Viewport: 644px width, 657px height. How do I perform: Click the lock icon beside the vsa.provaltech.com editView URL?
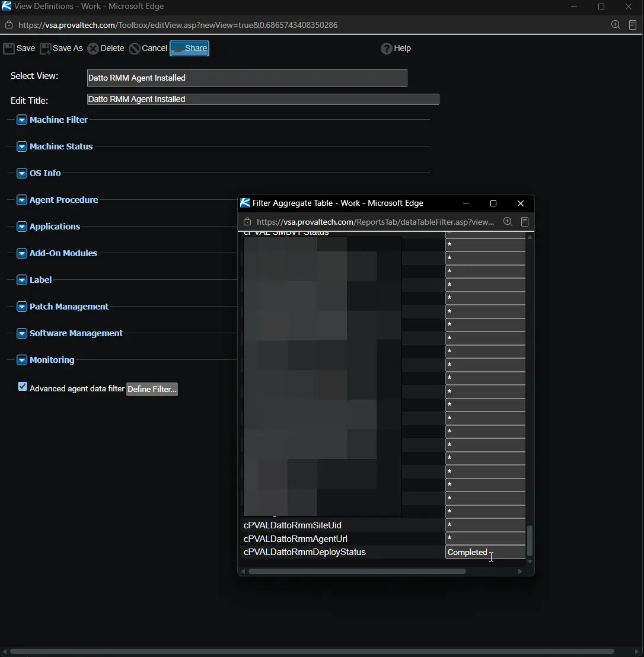click(8, 25)
